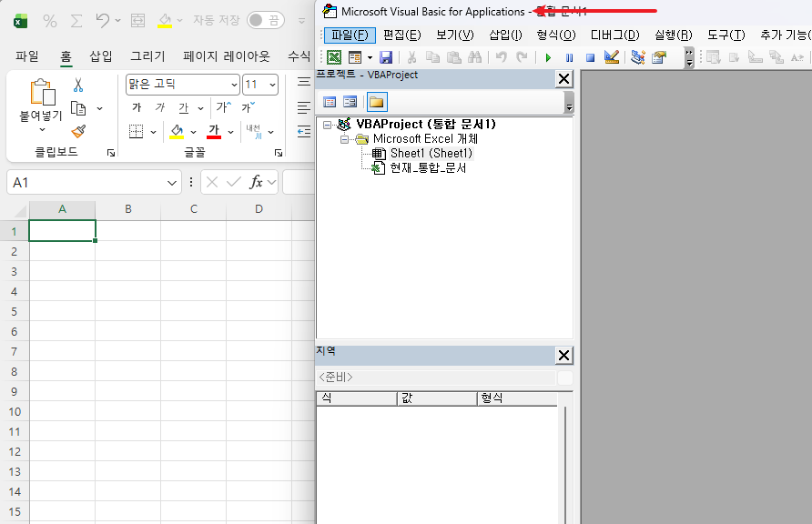Image resolution: width=812 pixels, height=524 pixels.
Task: Click the A1 name box in Excel
Action: point(94,182)
